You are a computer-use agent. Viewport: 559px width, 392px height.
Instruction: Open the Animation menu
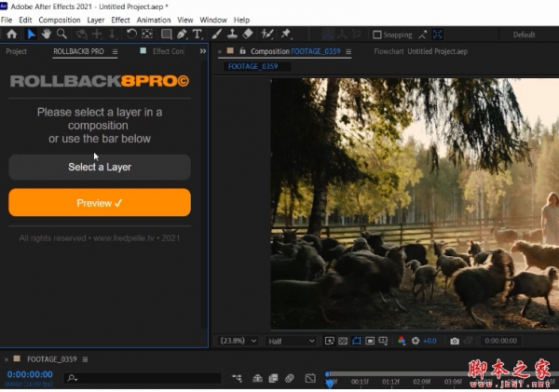154,20
